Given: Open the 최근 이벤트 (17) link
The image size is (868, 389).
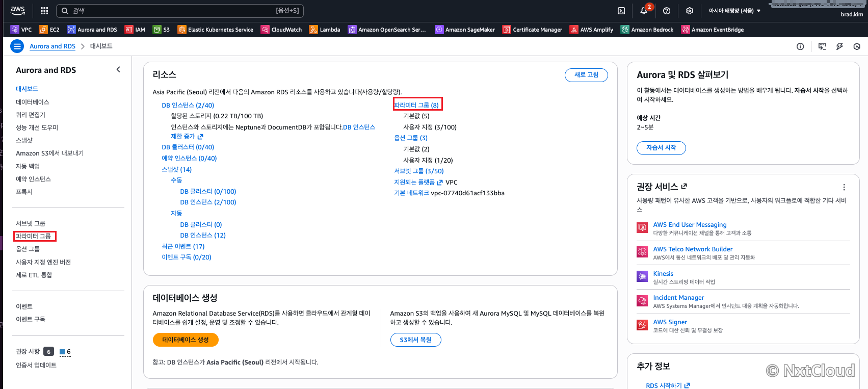Looking at the screenshot, I should 183,246.
